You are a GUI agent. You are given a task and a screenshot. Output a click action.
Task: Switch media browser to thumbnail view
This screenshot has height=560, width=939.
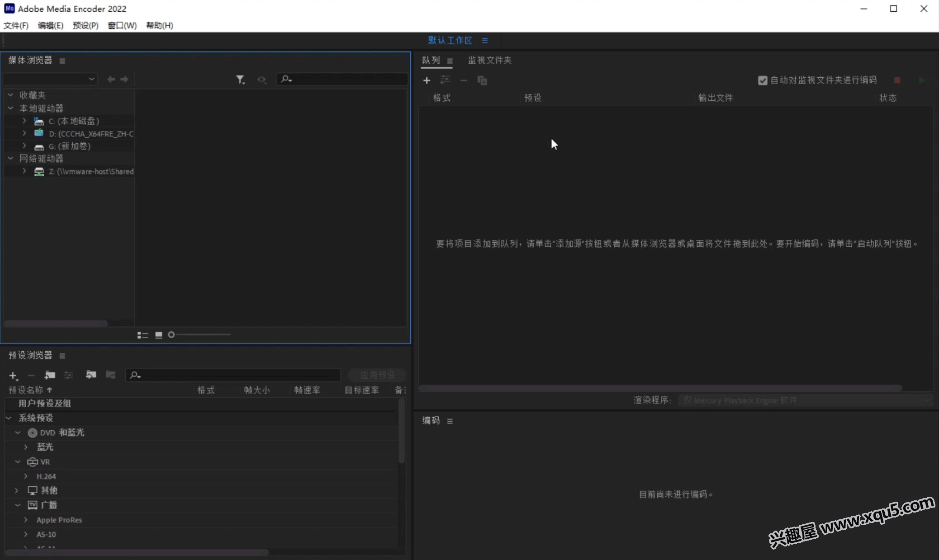159,335
